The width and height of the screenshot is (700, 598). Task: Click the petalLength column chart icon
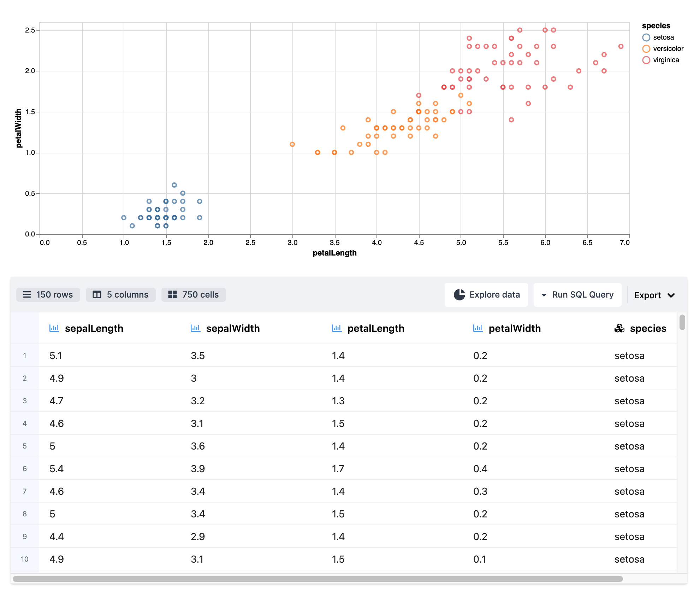point(337,328)
